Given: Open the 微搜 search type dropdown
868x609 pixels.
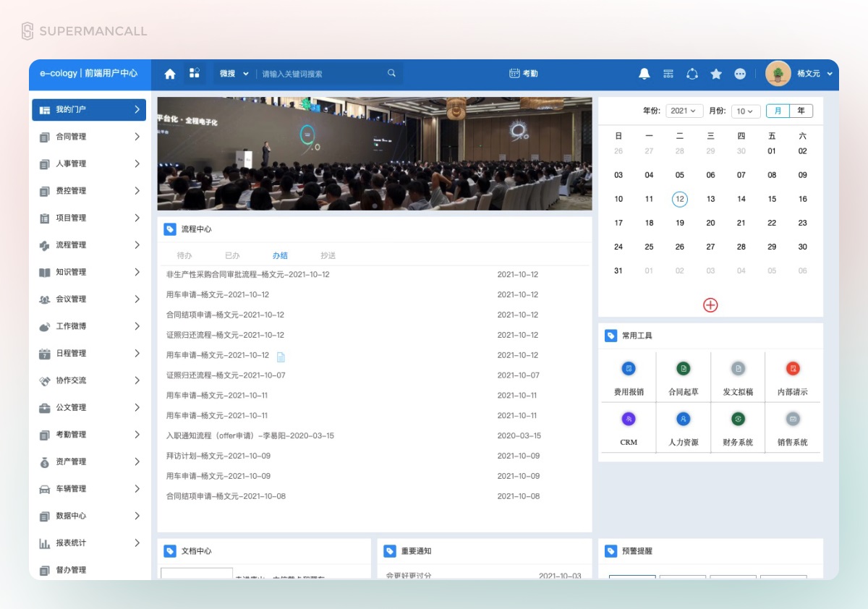Looking at the screenshot, I should pyautogui.click(x=234, y=74).
